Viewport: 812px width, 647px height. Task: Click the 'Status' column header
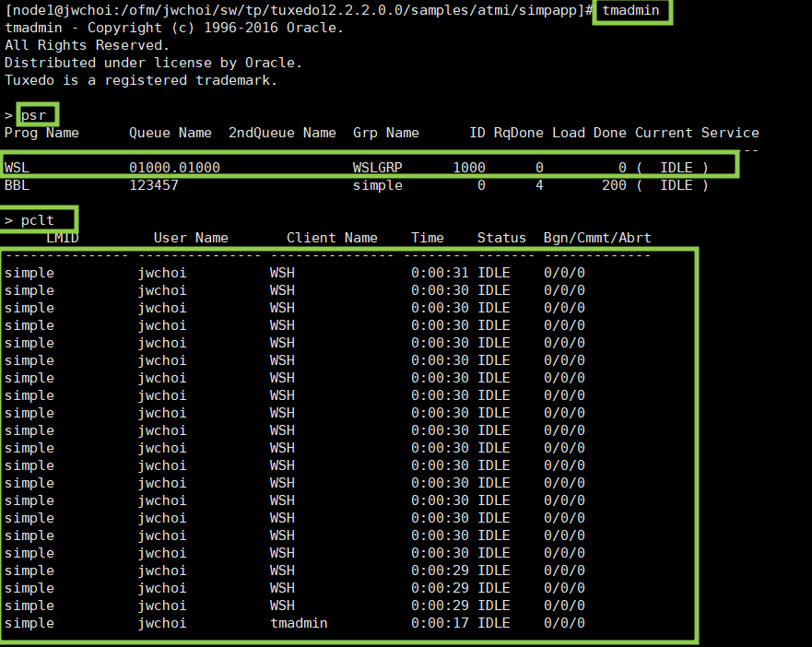tap(501, 239)
